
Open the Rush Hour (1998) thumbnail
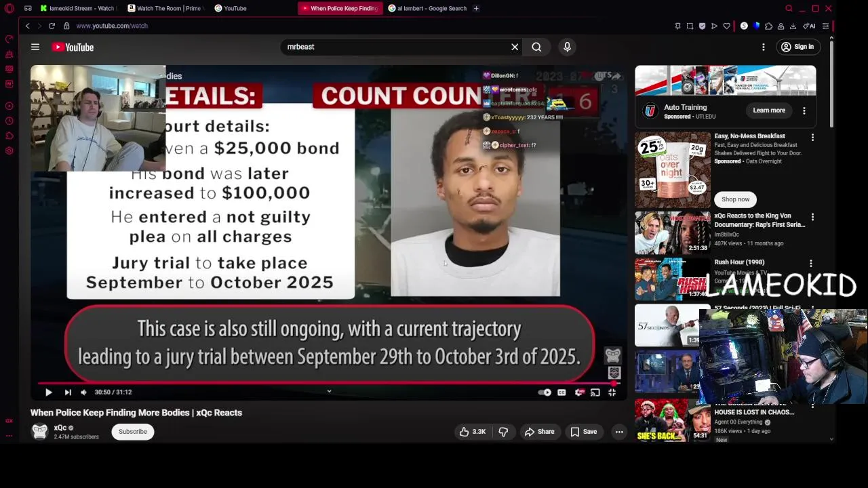point(672,279)
